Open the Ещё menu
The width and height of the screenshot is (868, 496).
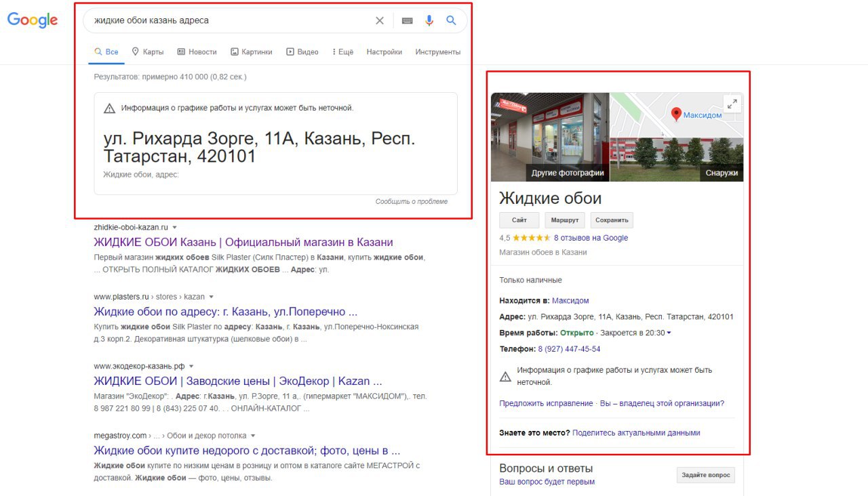pos(342,51)
